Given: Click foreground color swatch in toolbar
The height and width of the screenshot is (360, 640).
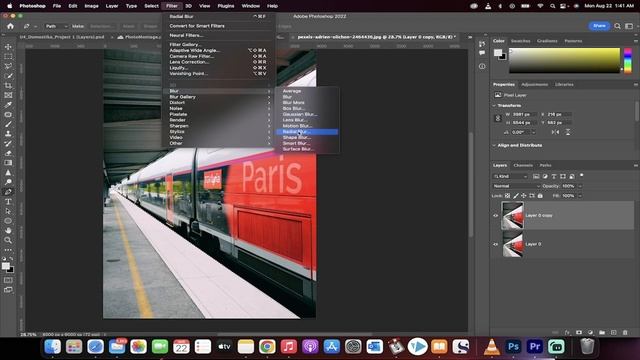Looking at the screenshot, I should coord(5,266).
